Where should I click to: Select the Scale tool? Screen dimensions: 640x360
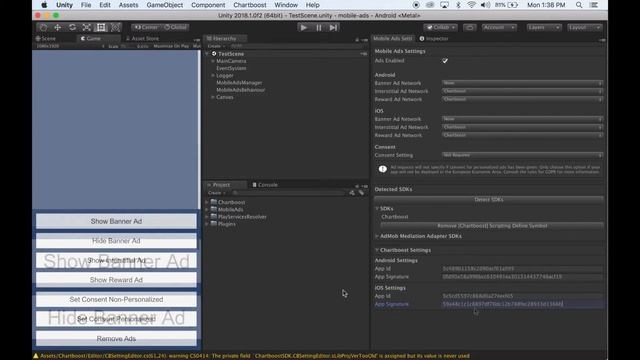(87, 27)
